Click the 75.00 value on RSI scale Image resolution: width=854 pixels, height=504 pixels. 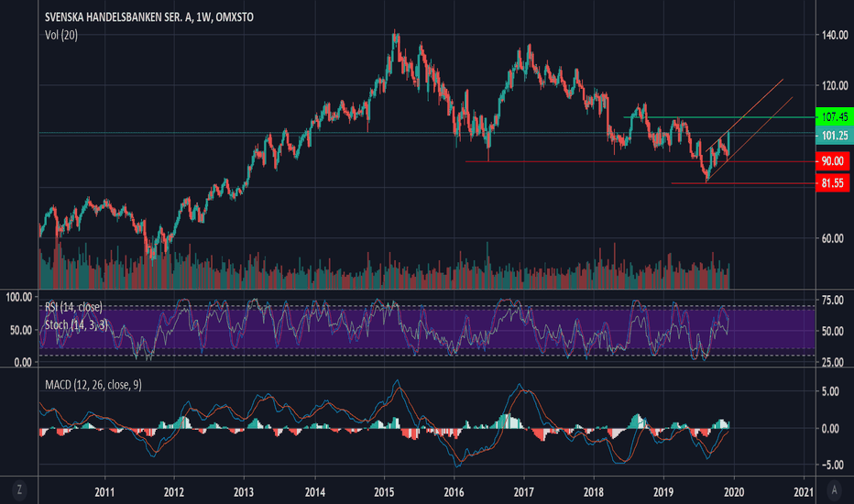833,301
